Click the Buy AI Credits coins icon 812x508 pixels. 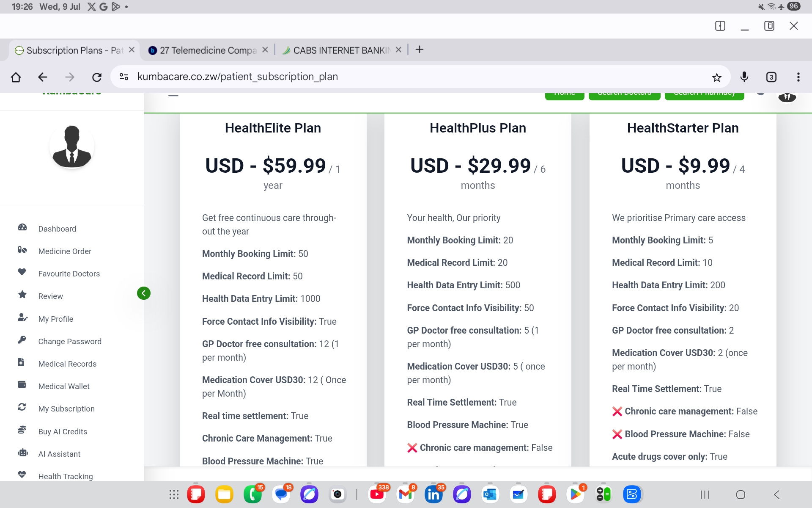click(x=22, y=430)
